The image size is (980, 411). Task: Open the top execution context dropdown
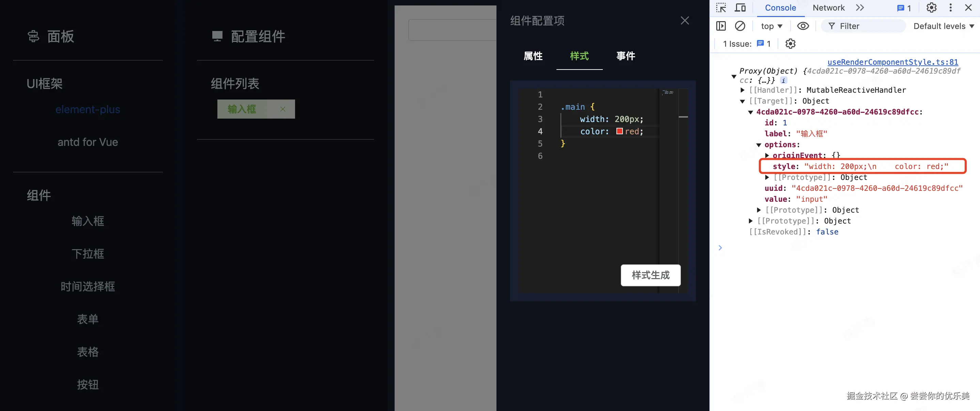771,26
